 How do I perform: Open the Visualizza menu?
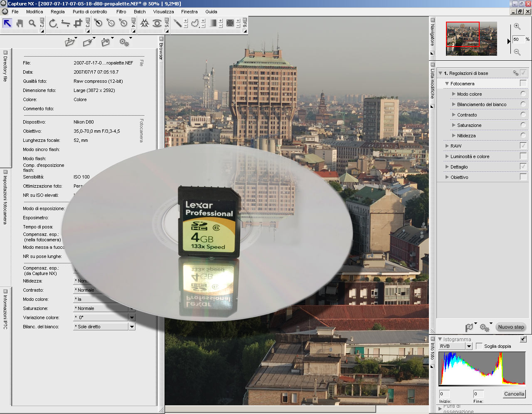(163, 12)
